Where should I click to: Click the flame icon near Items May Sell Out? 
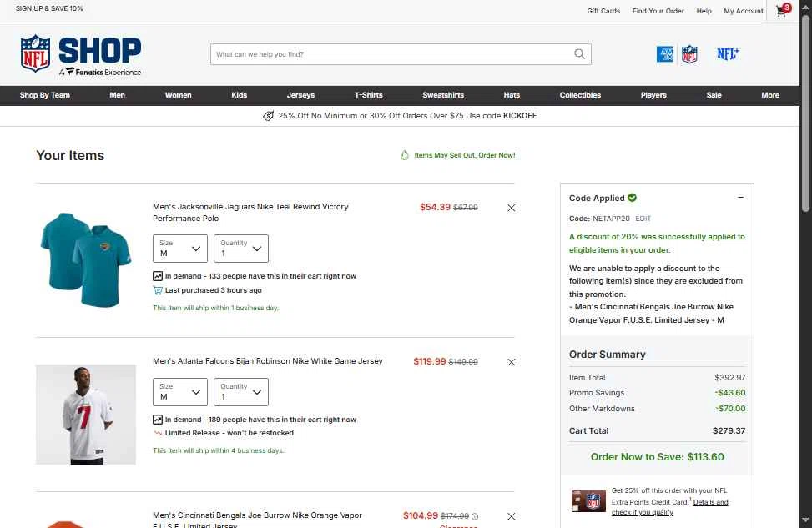tap(405, 155)
